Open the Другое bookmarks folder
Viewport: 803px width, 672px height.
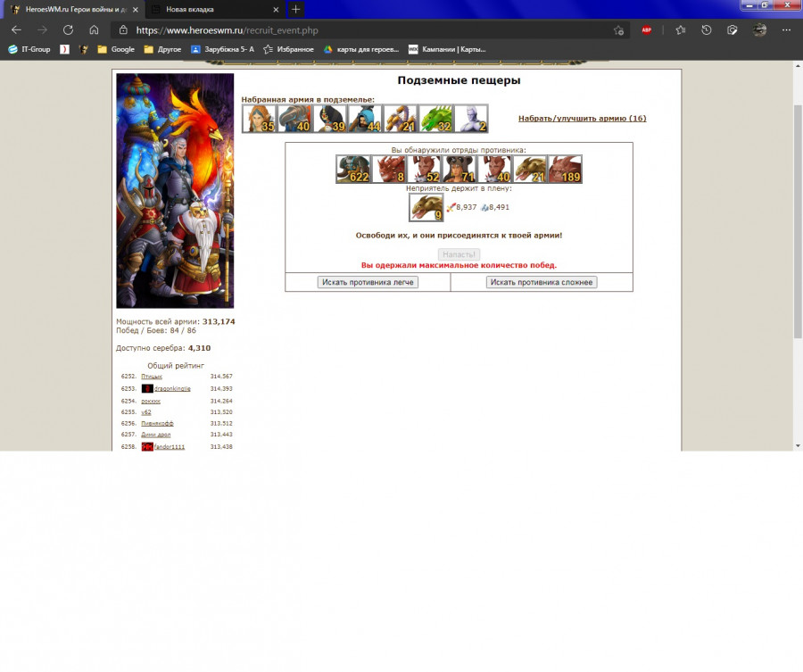[x=163, y=49]
